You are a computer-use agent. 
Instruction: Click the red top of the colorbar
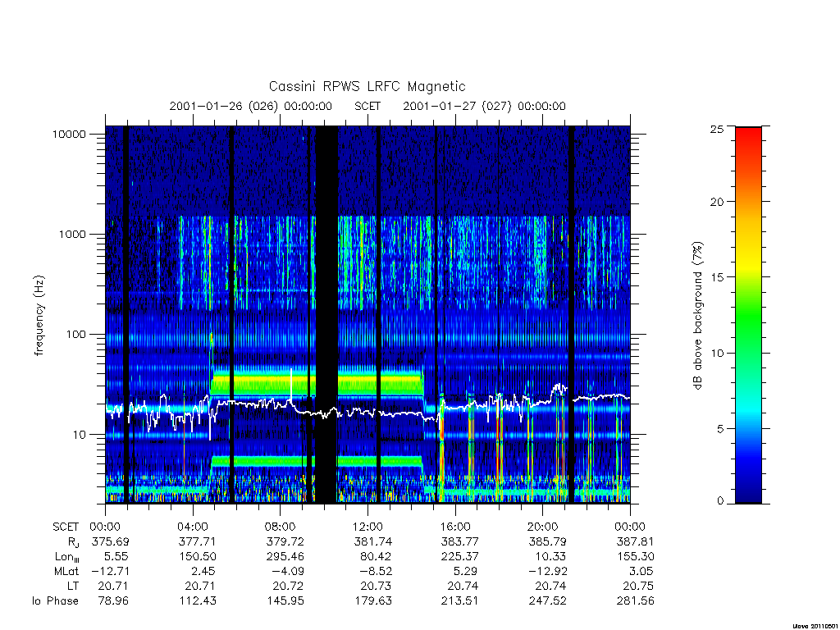point(748,137)
